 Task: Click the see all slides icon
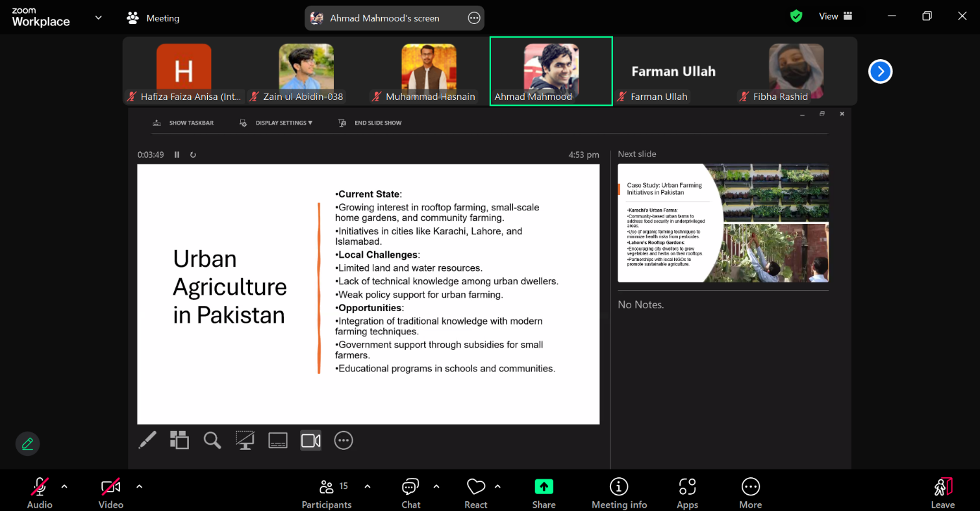(179, 440)
